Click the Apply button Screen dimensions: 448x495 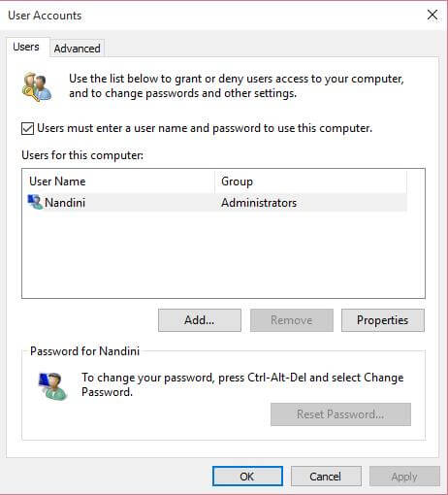click(404, 477)
